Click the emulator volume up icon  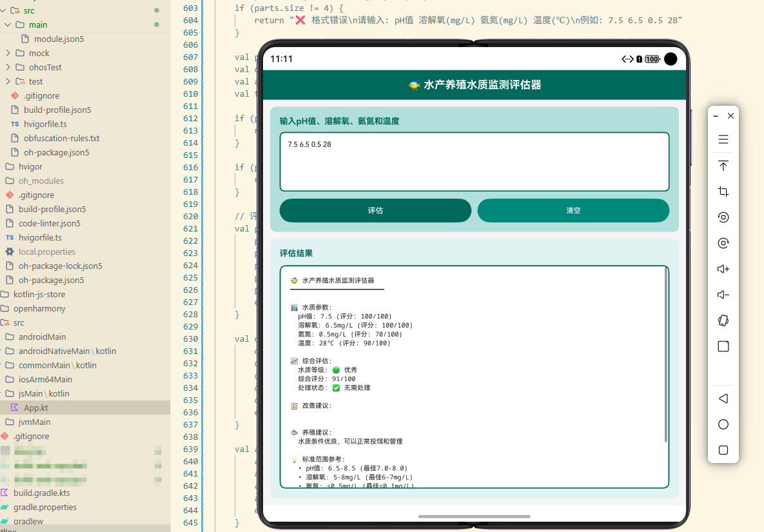tap(723, 269)
